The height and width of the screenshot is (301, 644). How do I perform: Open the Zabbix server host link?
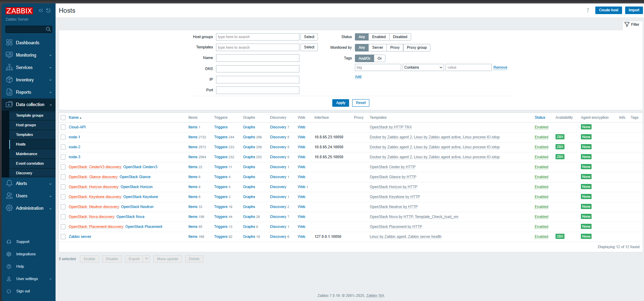[80, 237]
